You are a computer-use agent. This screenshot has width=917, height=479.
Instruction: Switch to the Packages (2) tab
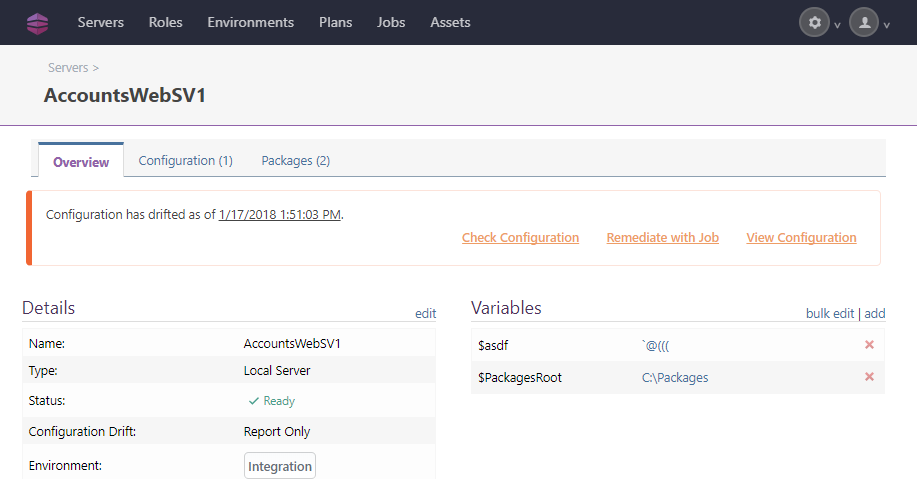click(295, 160)
